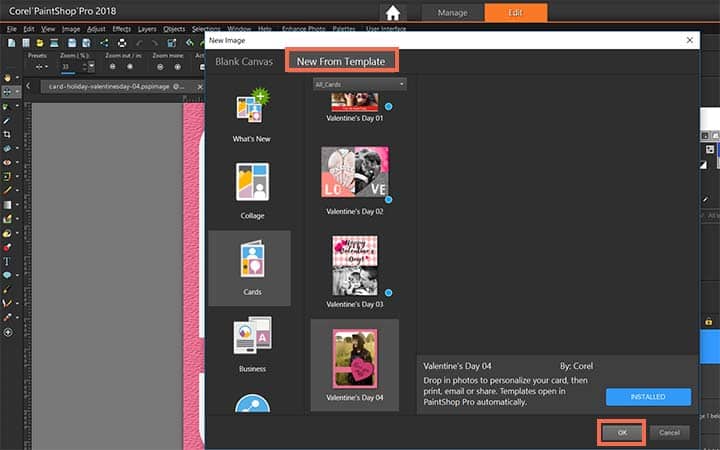Open the All_Cards filter dropdown
The width and height of the screenshot is (720, 450).
click(x=360, y=84)
